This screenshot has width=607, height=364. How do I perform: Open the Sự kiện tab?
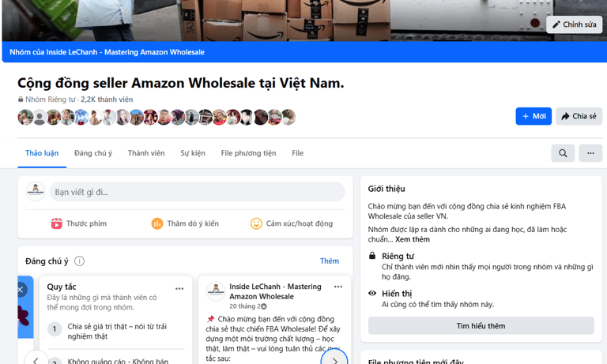click(193, 153)
